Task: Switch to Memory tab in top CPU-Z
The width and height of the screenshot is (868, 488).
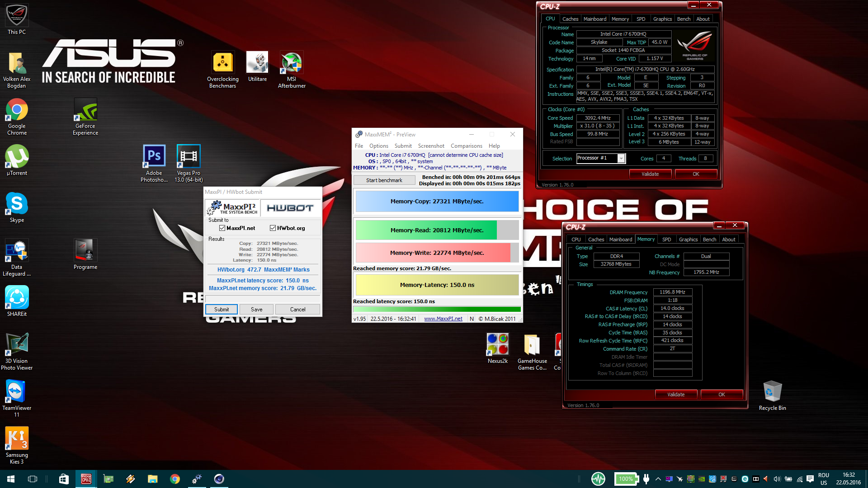Action: 620,19
